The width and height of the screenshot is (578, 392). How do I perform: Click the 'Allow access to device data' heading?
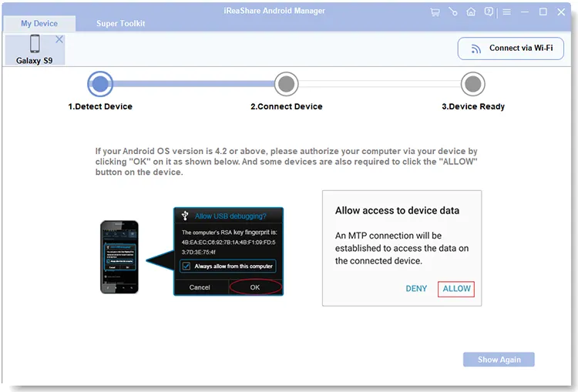coord(397,211)
